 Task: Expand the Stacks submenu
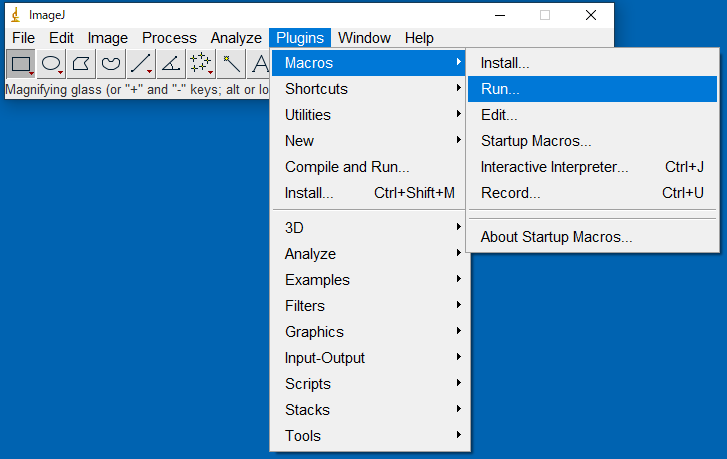point(370,410)
